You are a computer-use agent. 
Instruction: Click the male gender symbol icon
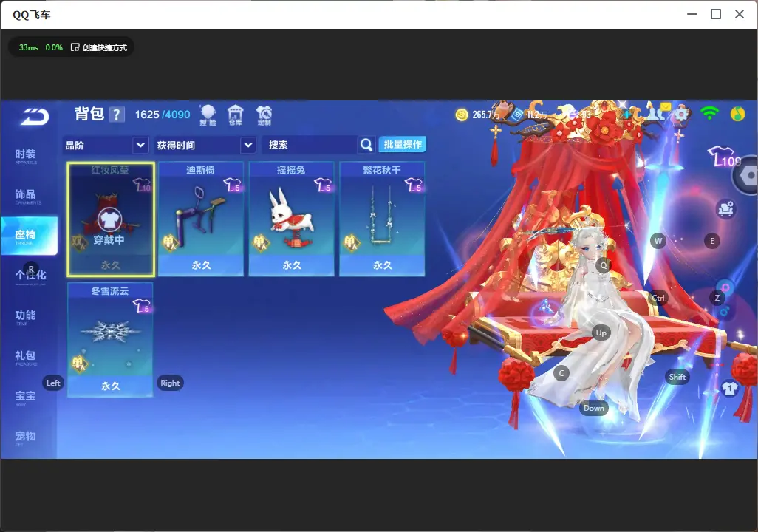(x=724, y=312)
